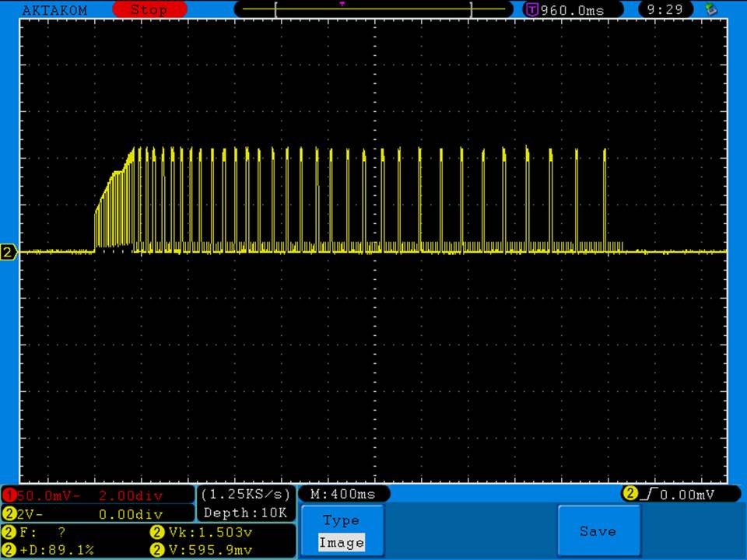747x560 pixels.
Task: Click the channel 2 ground level marker
Action: point(9,252)
